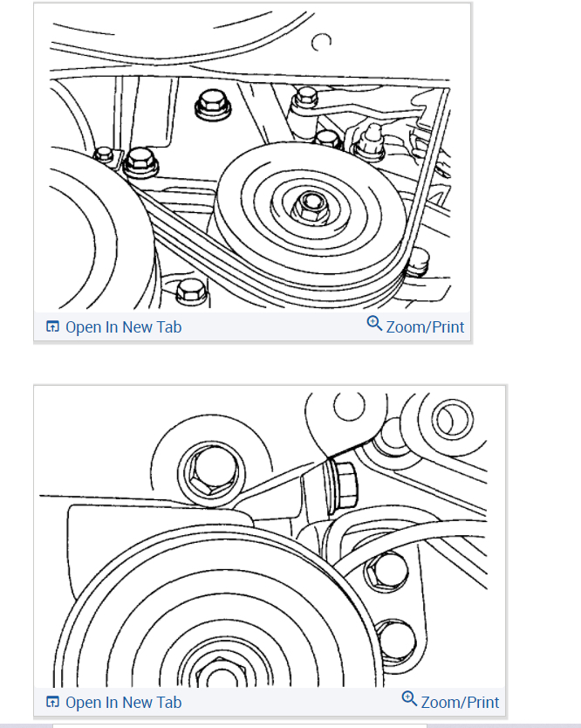Click the open-in-new-tab icon under the top diagram
This screenshot has height=728, width=581.
(x=52, y=326)
